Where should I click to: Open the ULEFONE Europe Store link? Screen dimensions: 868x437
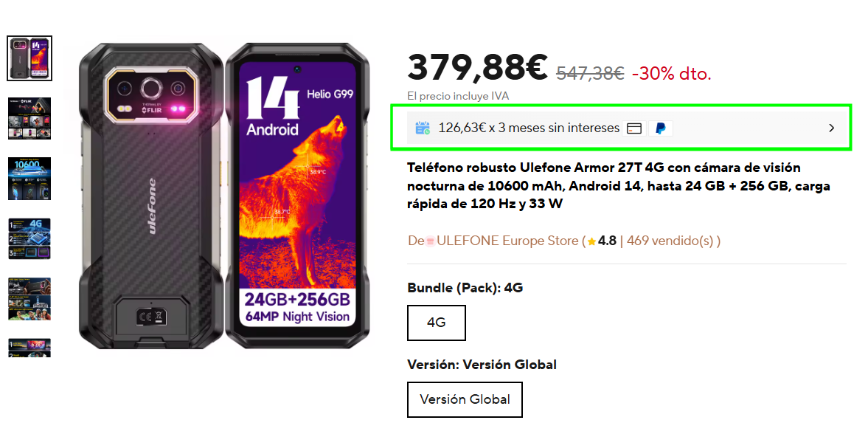pyautogui.click(x=507, y=241)
